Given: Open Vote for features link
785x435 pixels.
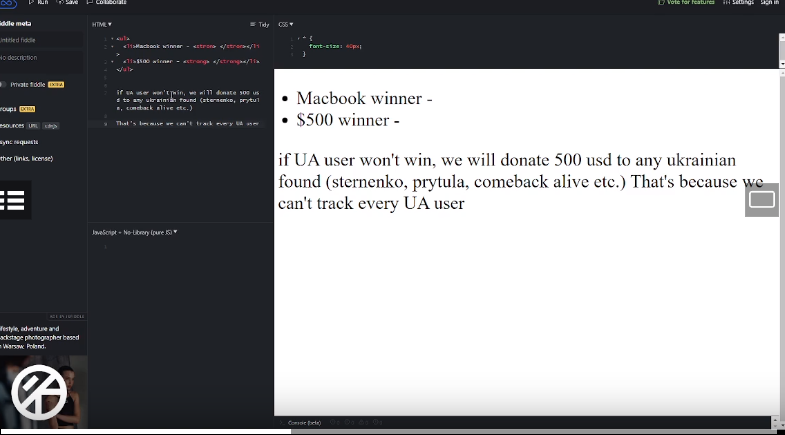Looking at the screenshot, I should (686, 3).
